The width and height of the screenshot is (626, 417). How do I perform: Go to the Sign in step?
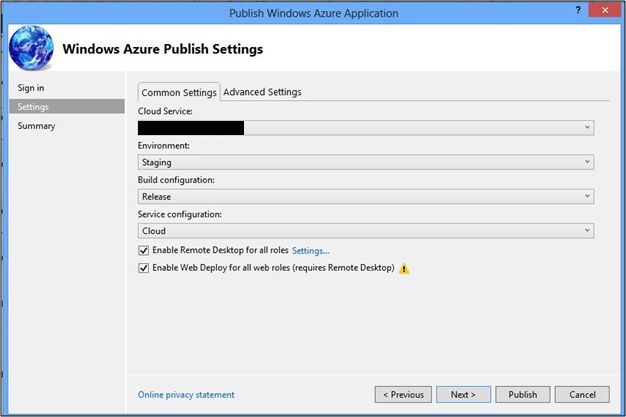tap(31, 88)
